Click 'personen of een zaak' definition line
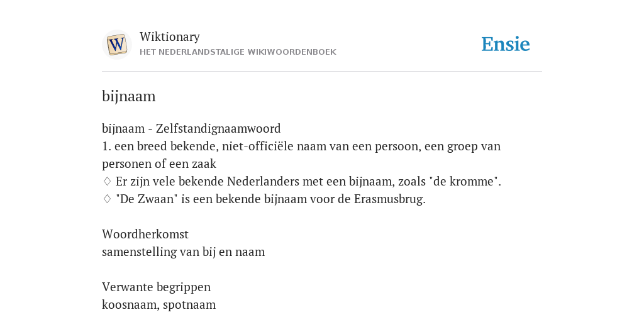Image resolution: width=644 pixels, height=322 pixels. tap(159, 164)
